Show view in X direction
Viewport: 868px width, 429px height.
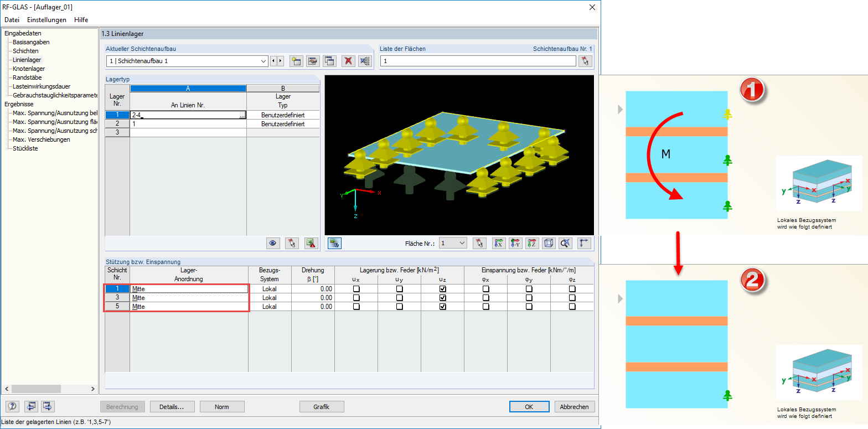(499, 242)
